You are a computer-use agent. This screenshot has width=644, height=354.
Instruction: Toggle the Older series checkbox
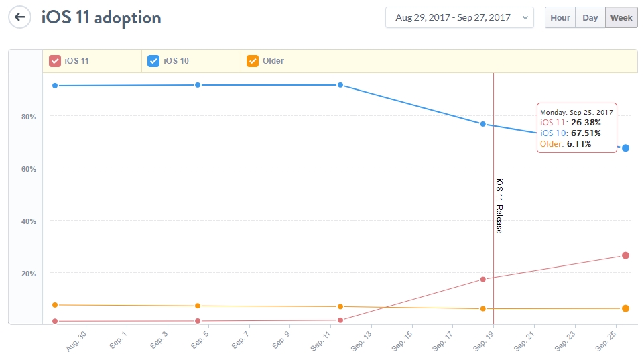pyautogui.click(x=253, y=61)
